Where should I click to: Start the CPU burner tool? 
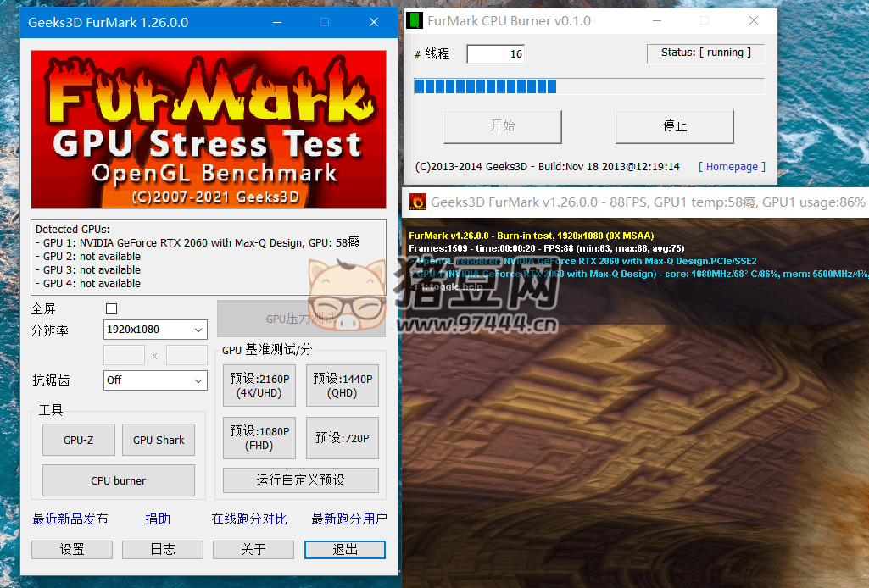pyautogui.click(x=119, y=480)
